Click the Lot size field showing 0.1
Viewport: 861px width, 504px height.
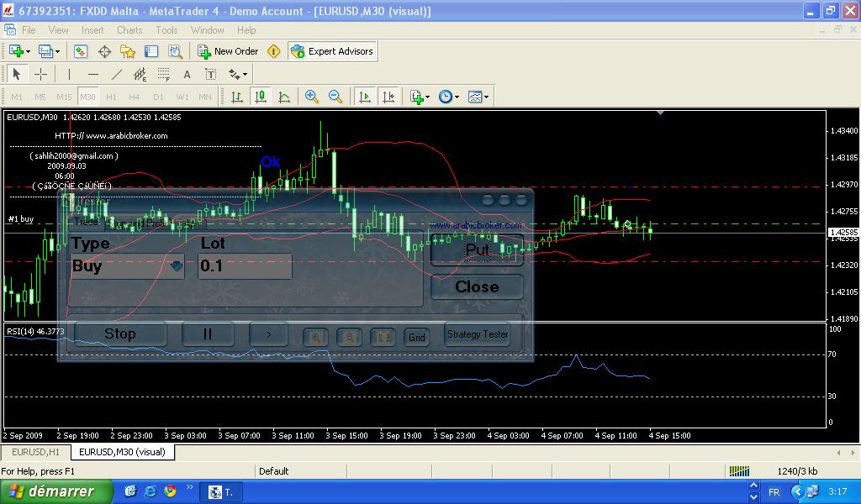coord(245,266)
